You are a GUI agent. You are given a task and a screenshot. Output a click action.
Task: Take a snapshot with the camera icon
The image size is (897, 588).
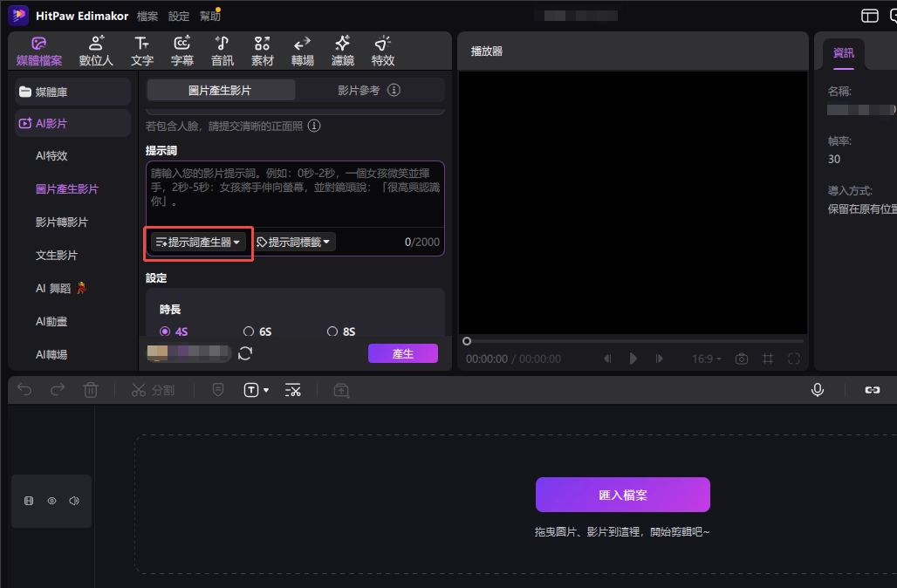click(741, 359)
